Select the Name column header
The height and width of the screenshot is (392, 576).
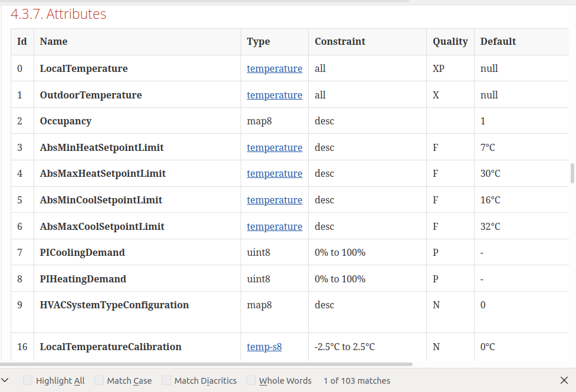click(54, 41)
